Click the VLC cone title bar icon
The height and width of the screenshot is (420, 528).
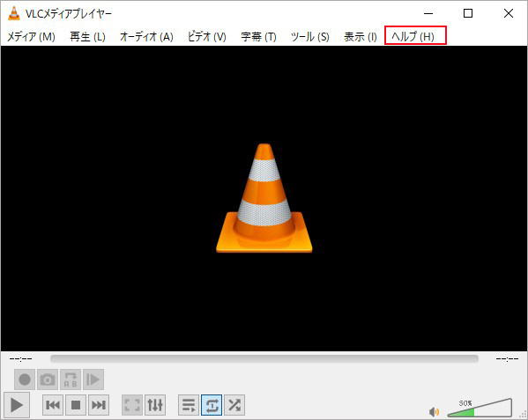(x=14, y=13)
